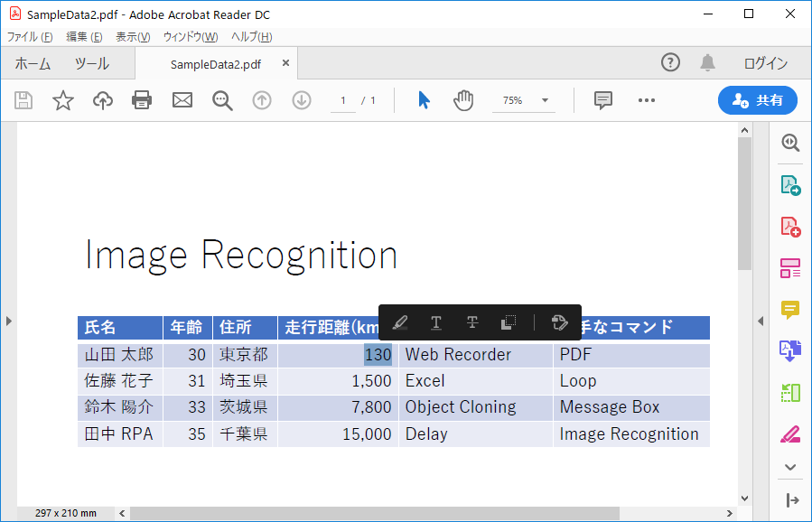
Task: Open Combine Files tool in sidebar
Action: click(790, 351)
